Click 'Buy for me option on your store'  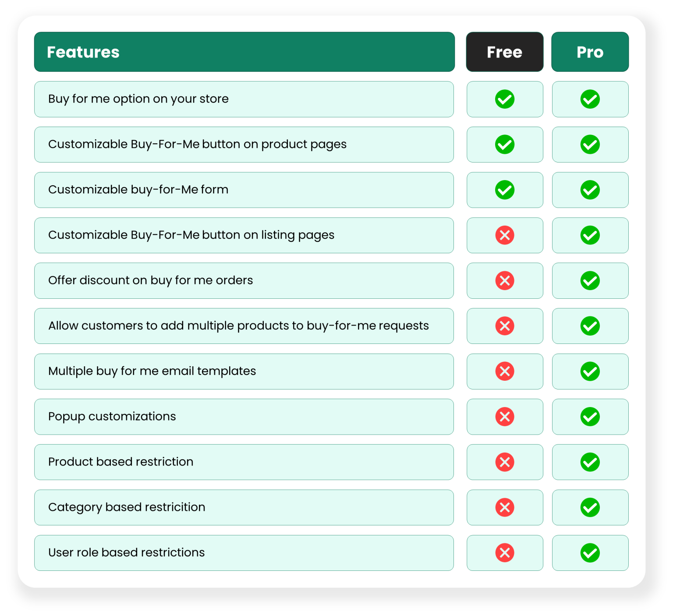click(x=138, y=99)
